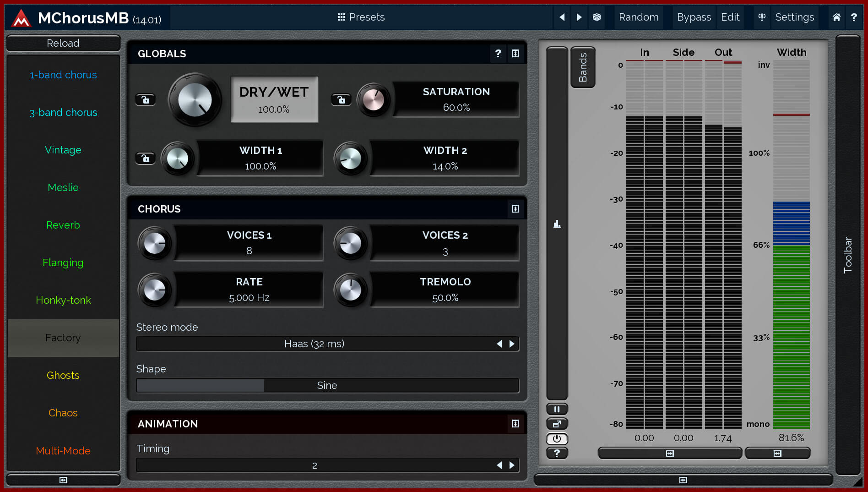Open the Chorus panel preset icon
868x492 pixels.
pyautogui.click(x=515, y=209)
